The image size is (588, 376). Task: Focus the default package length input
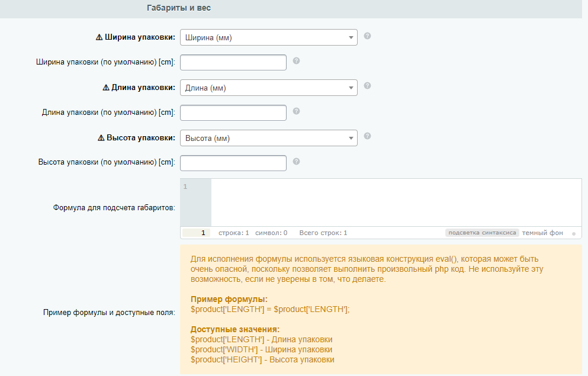point(233,113)
